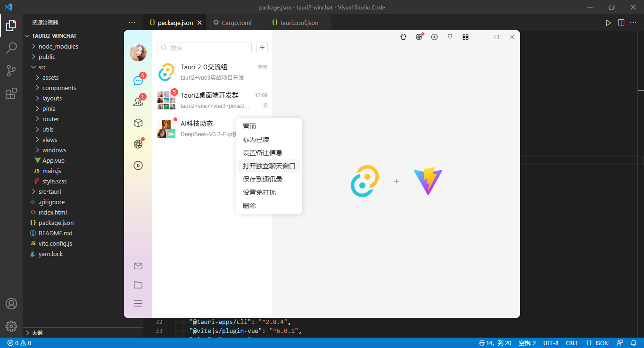Choose 设置免打扰 from the context menu
The height and width of the screenshot is (348, 644).
click(269, 192)
